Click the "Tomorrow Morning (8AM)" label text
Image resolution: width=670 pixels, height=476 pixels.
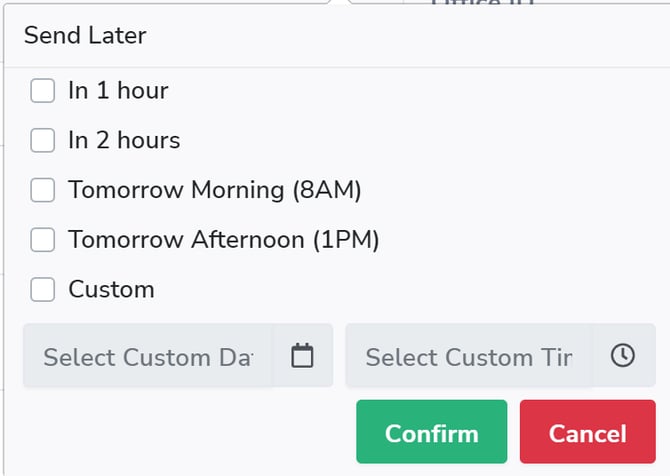[214, 190]
